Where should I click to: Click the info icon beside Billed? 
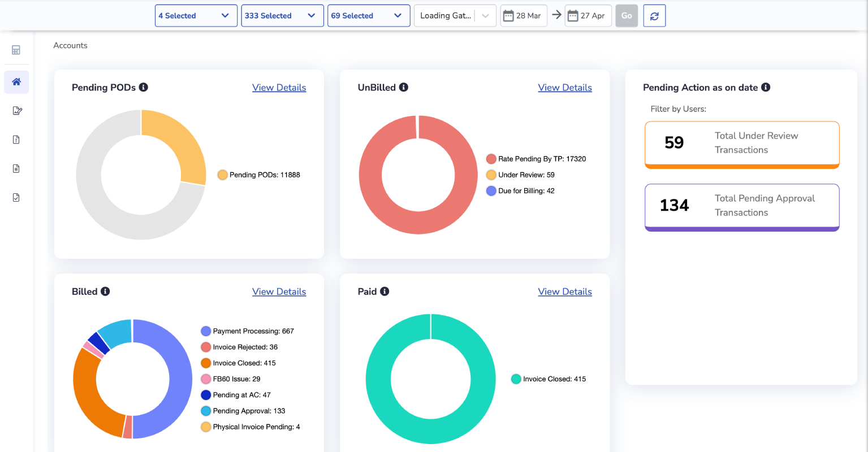(x=105, y=291)
